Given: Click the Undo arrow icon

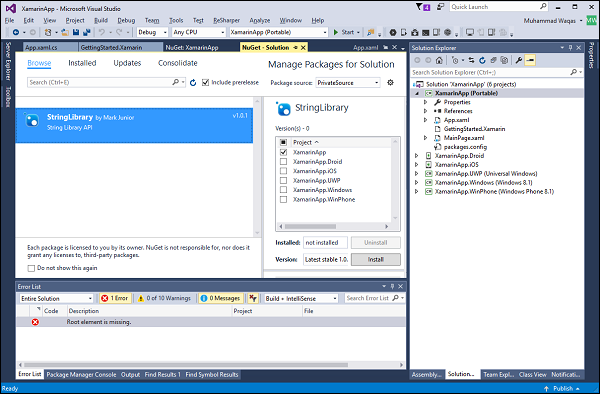Looking at the screenshot, I should (102, 33).
